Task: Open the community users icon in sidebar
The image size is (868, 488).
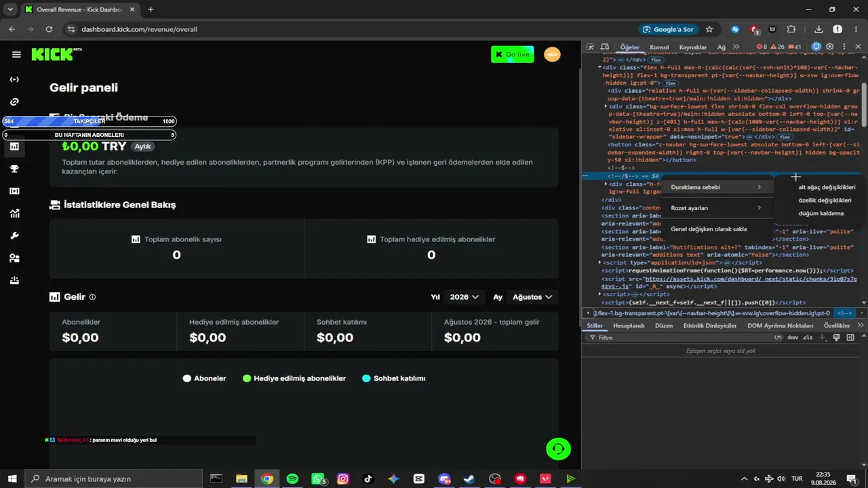Action: coord(14,258)
